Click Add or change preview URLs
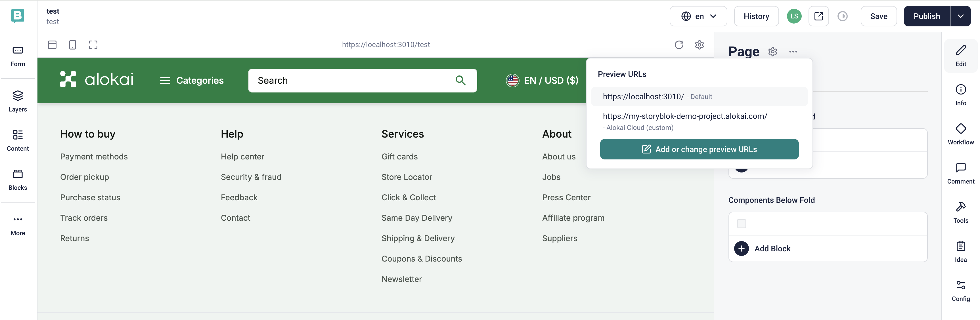980x320 pixels. [699, 149]
